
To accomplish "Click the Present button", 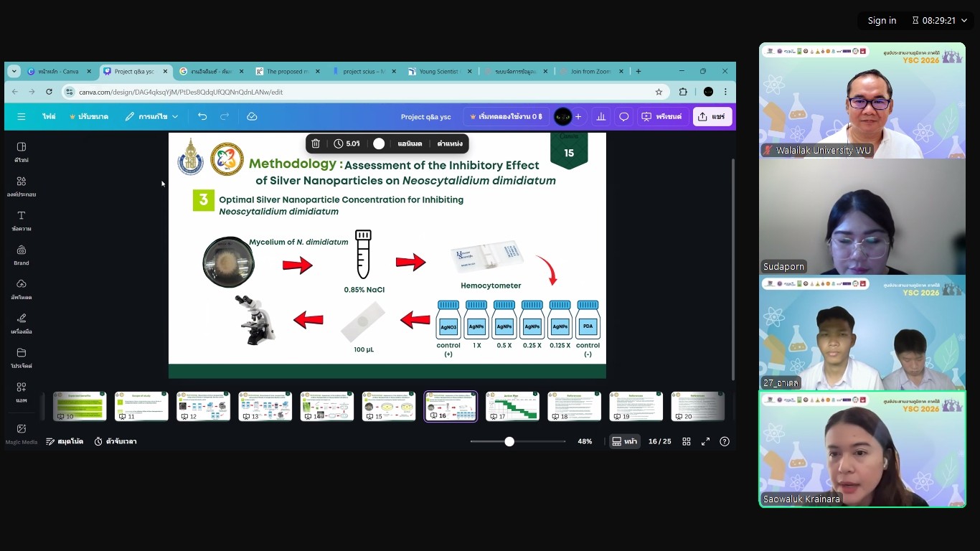I will pyautogui.click(x=661, y=116).
